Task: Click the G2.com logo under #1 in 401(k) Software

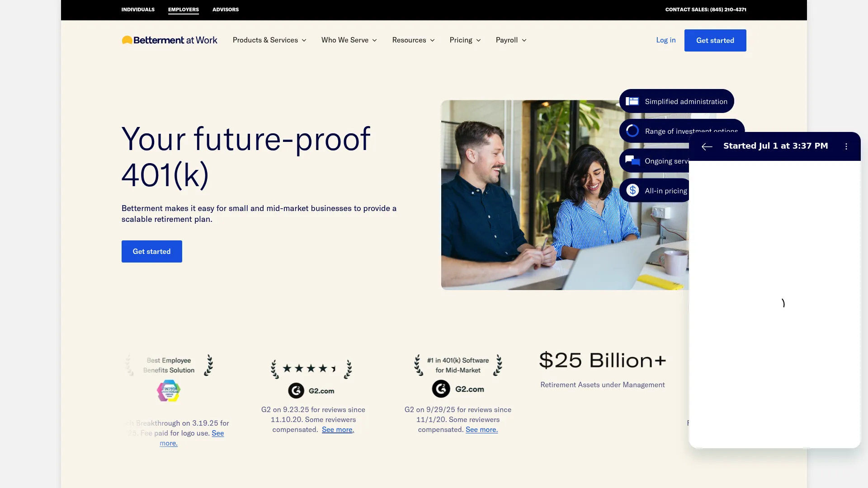Action: click(458, 389)
